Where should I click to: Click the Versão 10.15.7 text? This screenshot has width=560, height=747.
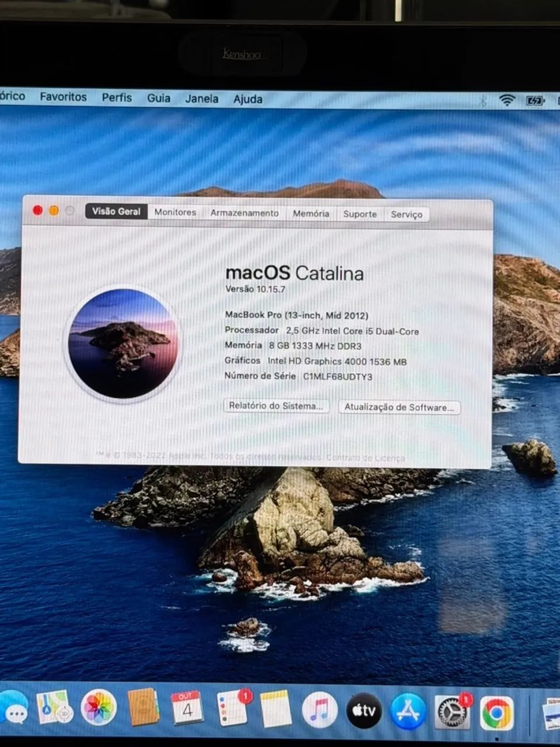coord(256,289)
